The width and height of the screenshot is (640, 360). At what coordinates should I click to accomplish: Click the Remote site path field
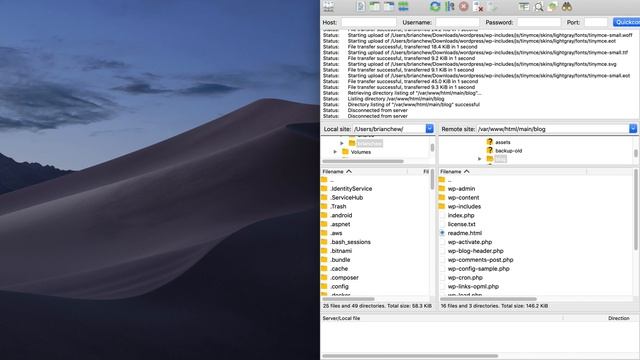pos(553,129)
